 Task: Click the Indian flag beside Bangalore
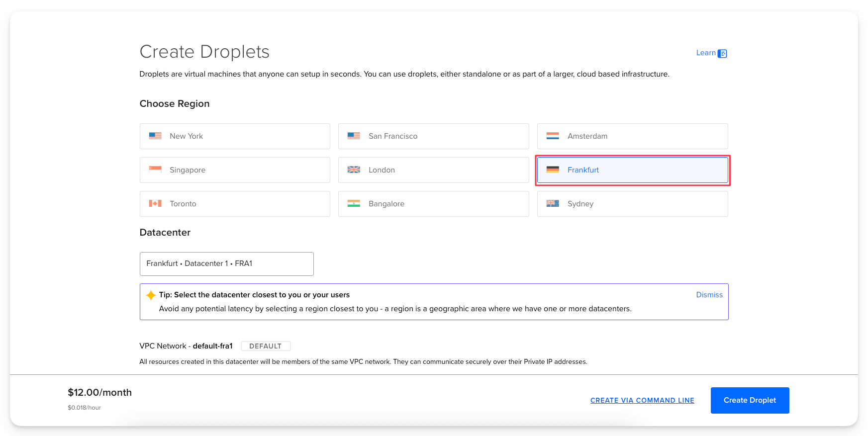[x=354, y=203]
